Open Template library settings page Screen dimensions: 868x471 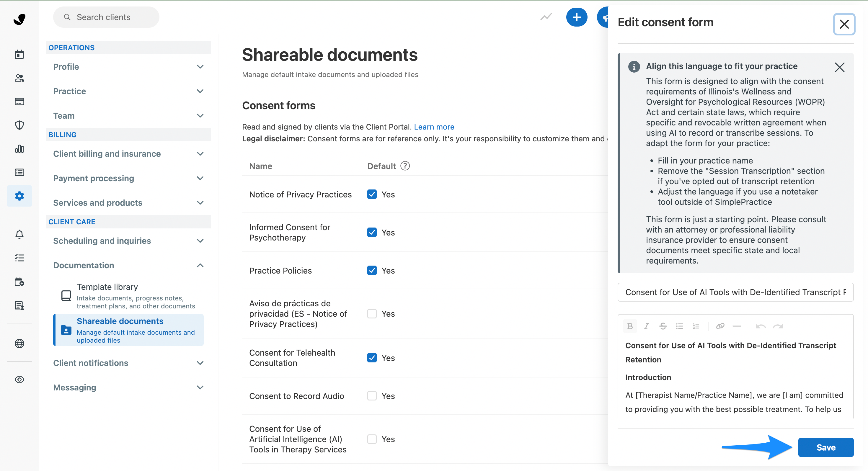point(128,296)
